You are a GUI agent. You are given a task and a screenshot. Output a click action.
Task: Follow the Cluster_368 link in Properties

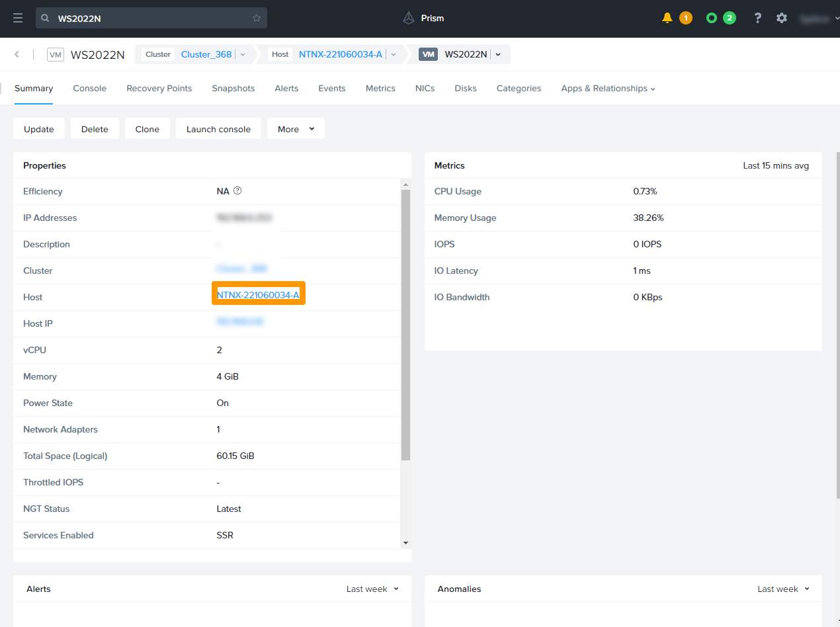pos(241,268)
